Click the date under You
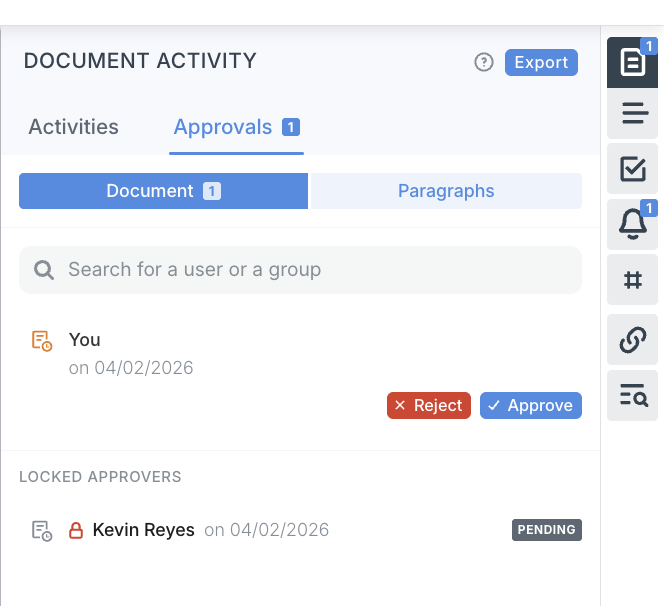Image resolution: width=664 pixels, height=606 pixels. (131, 368)
